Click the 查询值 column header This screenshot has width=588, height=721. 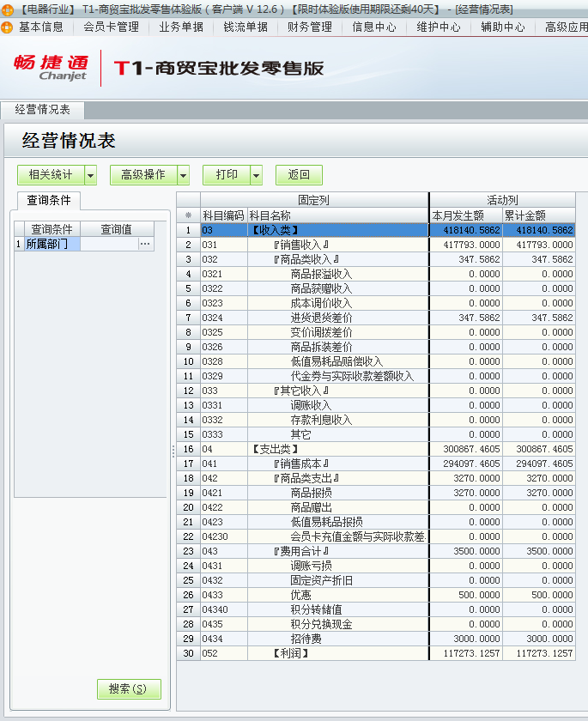(117, 229)
